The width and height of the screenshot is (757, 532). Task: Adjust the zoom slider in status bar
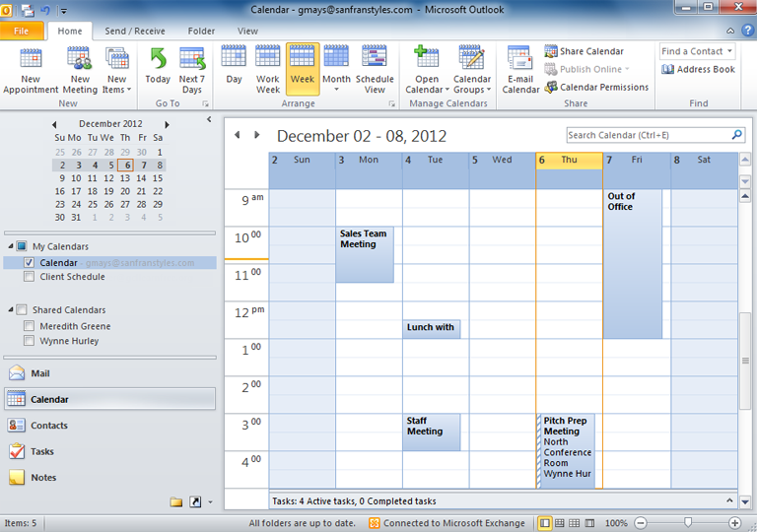click(x=687, y=522)
